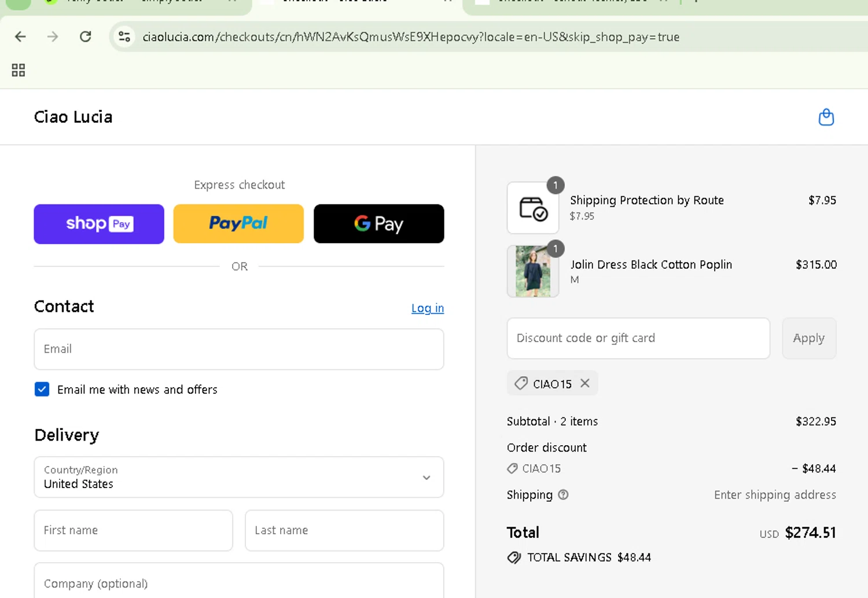Pay with Shop Pay express checkout
The image size is (868, 598).
coord(99,224)
